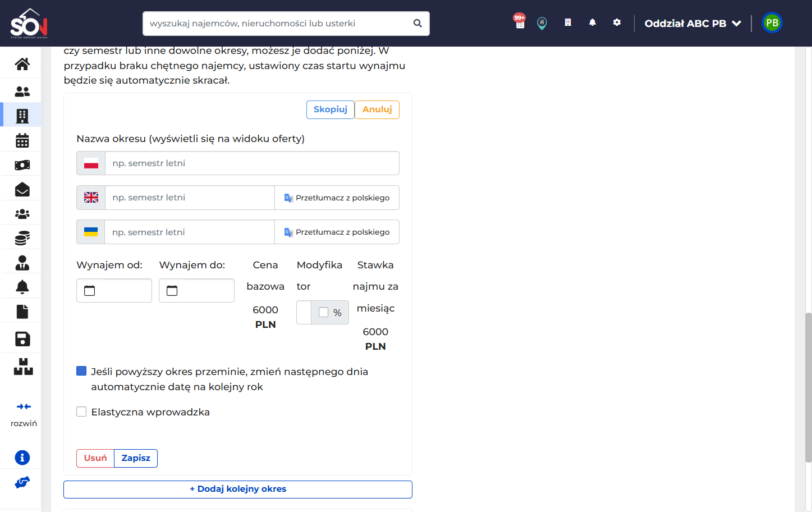Open the coins stack sidebar icon
812x512 pixels.
tap(22, 239)
